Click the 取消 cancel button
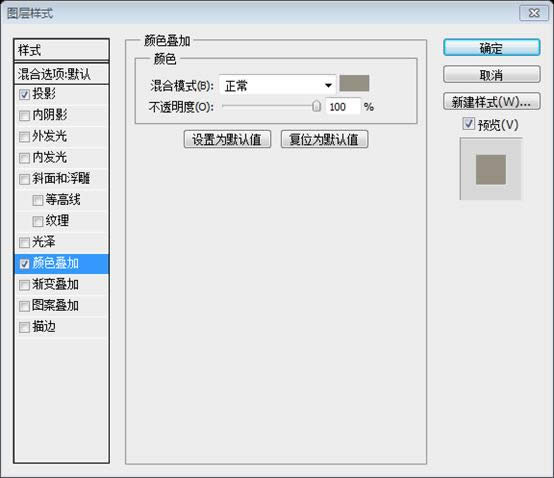Image resolution: width=554 pixels, height=478 pixels. (x=491, y=75)
